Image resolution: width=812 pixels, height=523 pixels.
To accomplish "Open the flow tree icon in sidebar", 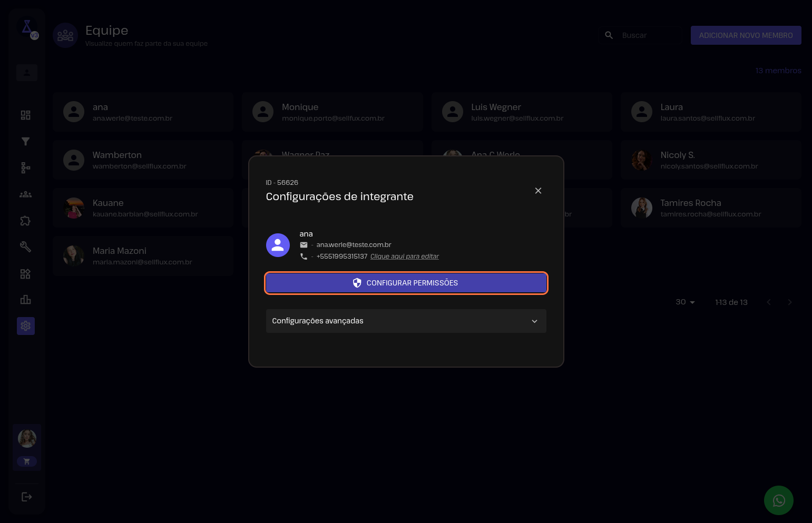I will (25, 167).
